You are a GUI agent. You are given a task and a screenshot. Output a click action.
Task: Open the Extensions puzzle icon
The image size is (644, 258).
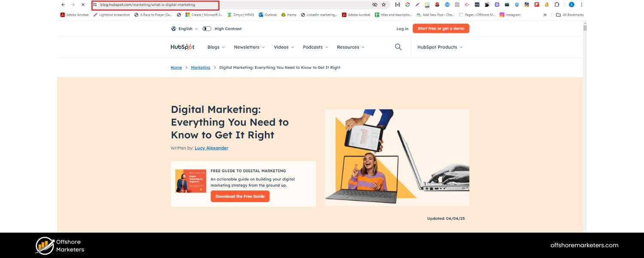[x=557, y=5]
